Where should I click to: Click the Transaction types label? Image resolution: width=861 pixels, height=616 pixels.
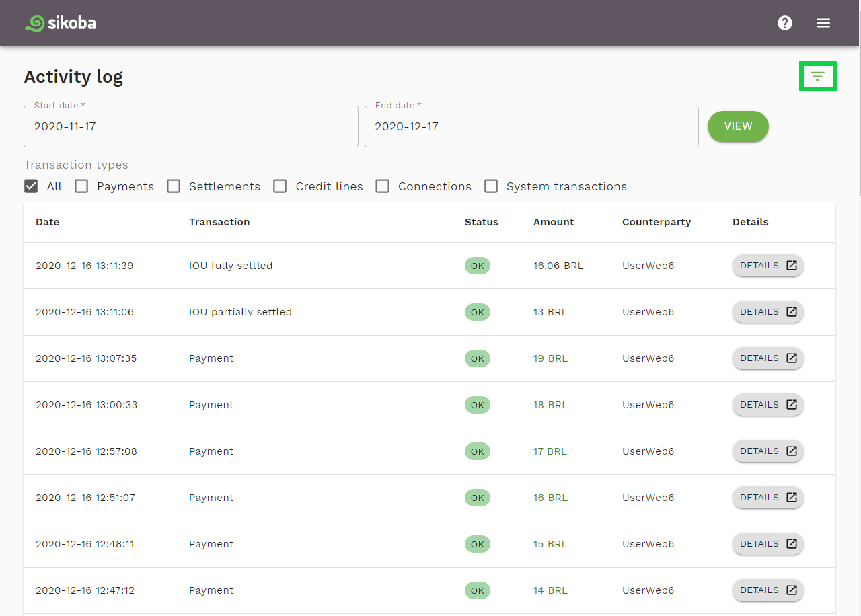click(x=76, y=165)
